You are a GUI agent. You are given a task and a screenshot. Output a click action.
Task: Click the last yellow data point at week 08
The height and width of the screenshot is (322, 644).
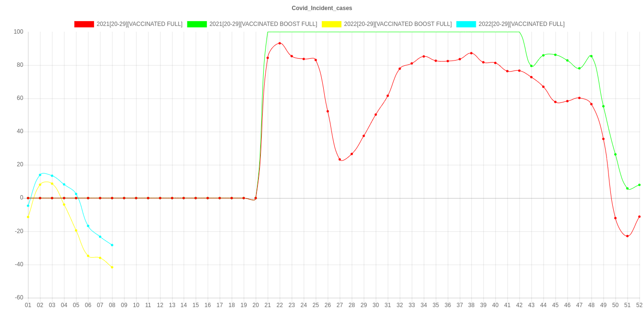click(x=112, y=267)
